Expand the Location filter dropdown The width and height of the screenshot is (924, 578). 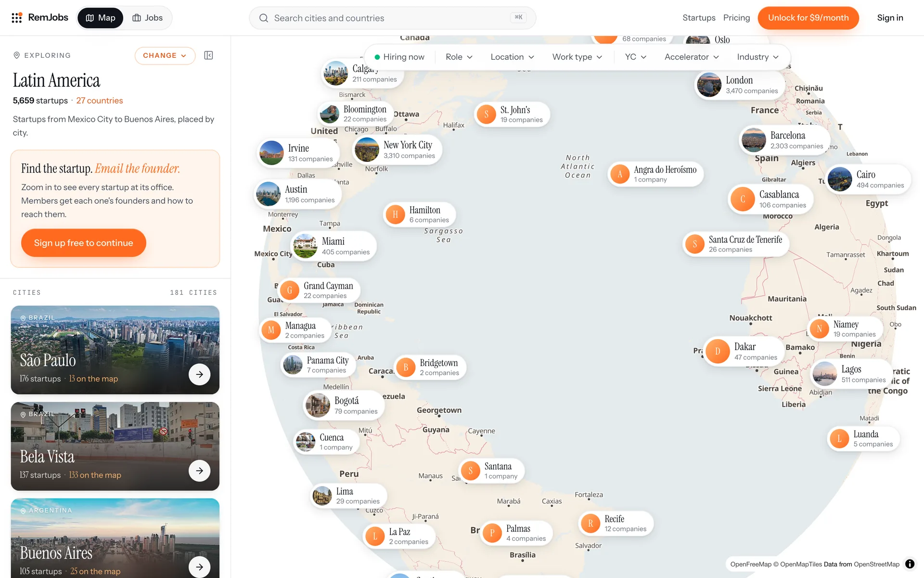point(513,57)
